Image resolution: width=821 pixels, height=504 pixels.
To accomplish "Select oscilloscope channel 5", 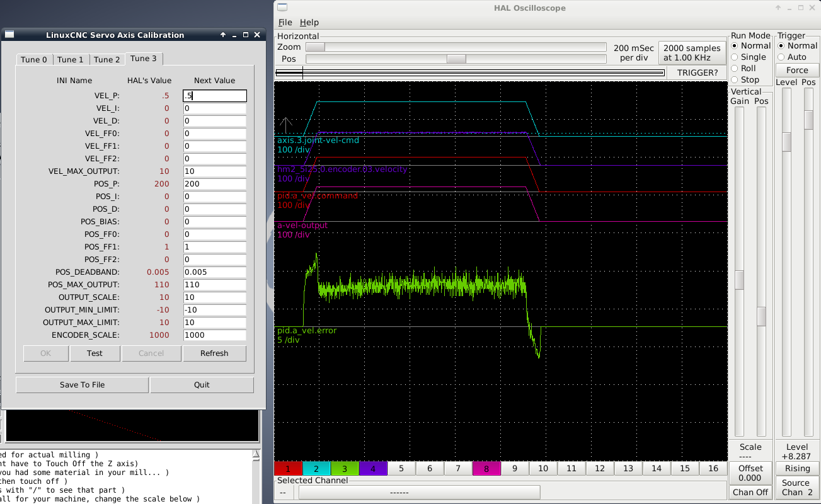I will click(401, 469).
